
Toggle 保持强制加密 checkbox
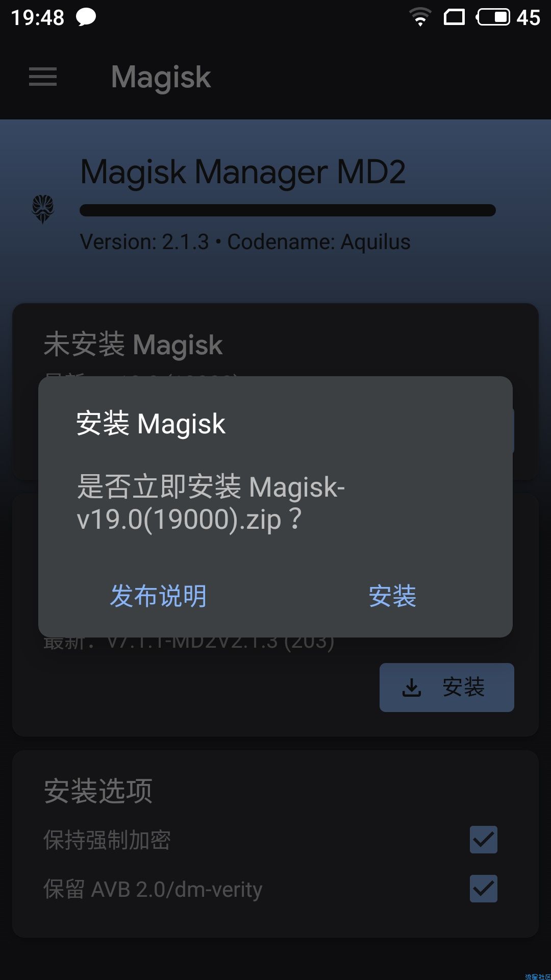pyautogui.click(x=484, y=840)
